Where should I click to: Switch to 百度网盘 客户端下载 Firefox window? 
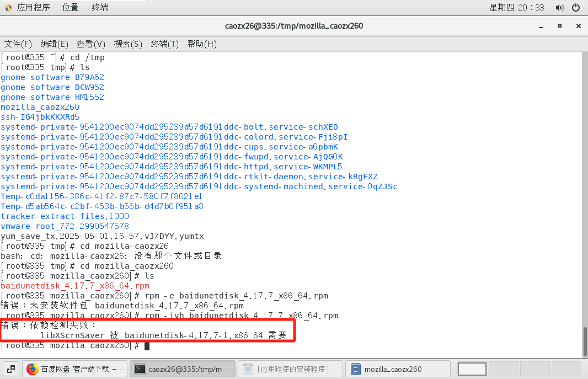tap(75, 369)
